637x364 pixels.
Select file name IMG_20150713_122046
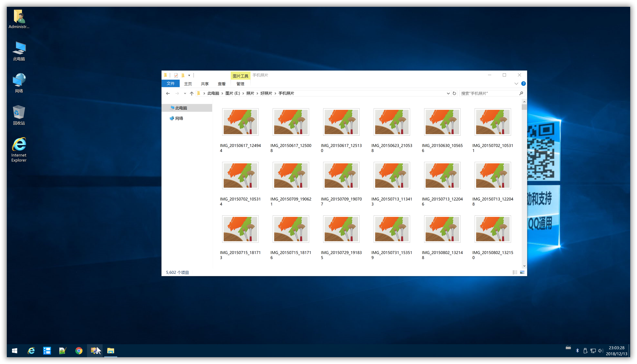pyautogui.click(x=442, y=201)
